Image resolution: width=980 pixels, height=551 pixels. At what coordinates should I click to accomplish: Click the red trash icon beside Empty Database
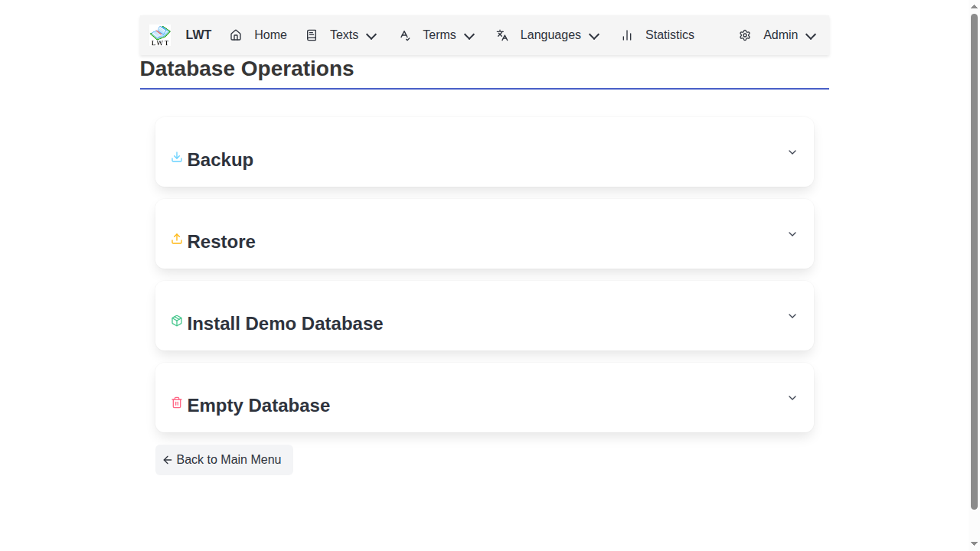176,403
